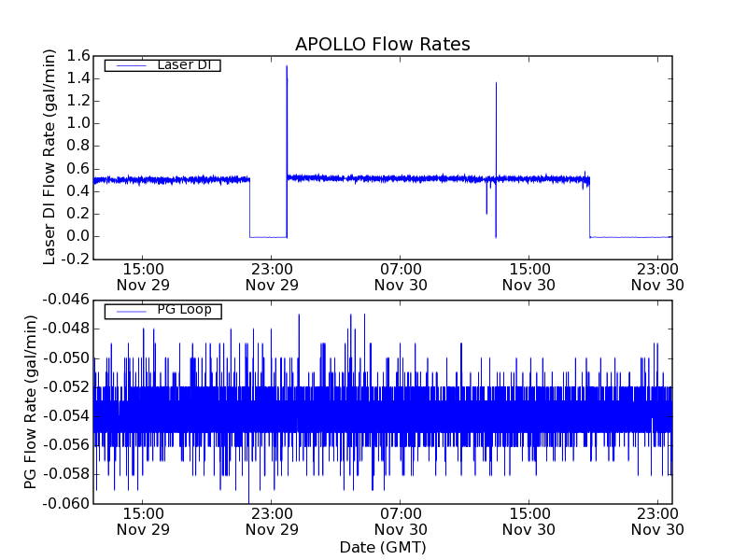Click the -0.2 tick label on the Laser DI axis

tap(76, 259)
